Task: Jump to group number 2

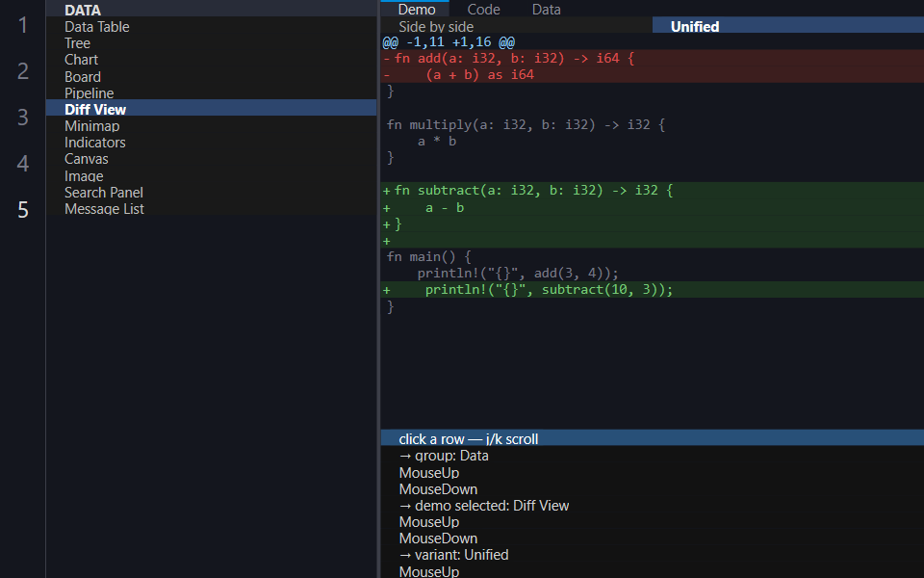Action: coord(22,70)
